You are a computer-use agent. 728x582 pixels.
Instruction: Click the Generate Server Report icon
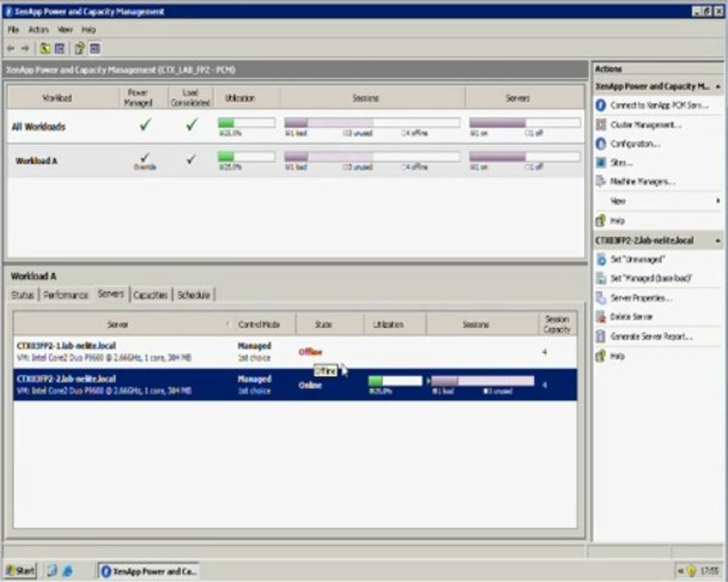(601, 336)
